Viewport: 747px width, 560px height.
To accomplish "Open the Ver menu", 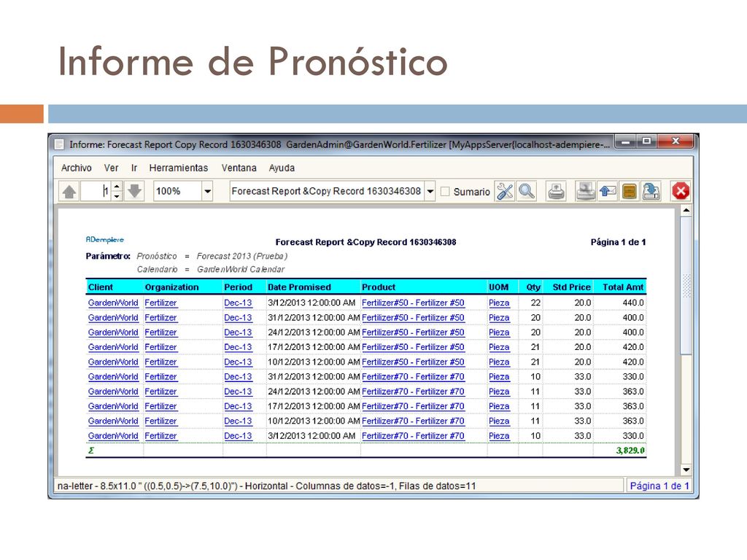I will click(x=111, y=168).
